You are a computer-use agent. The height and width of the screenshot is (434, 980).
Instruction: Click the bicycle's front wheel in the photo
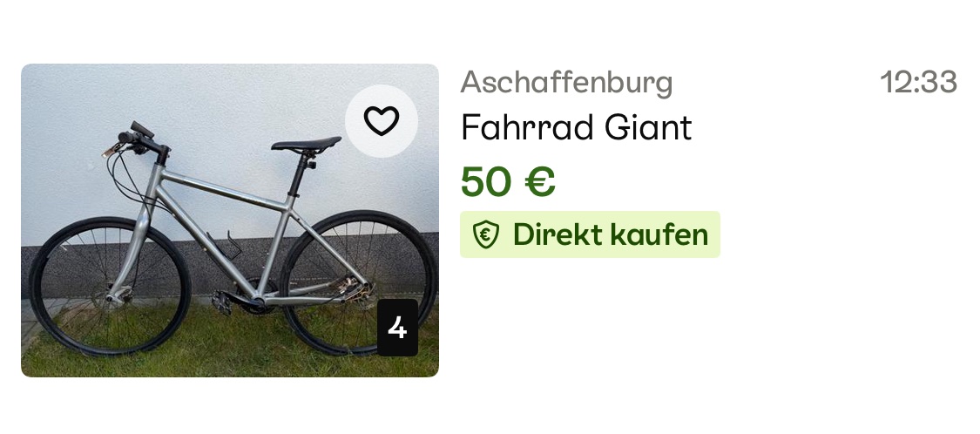pyautogui.click(x=110, y=287)
